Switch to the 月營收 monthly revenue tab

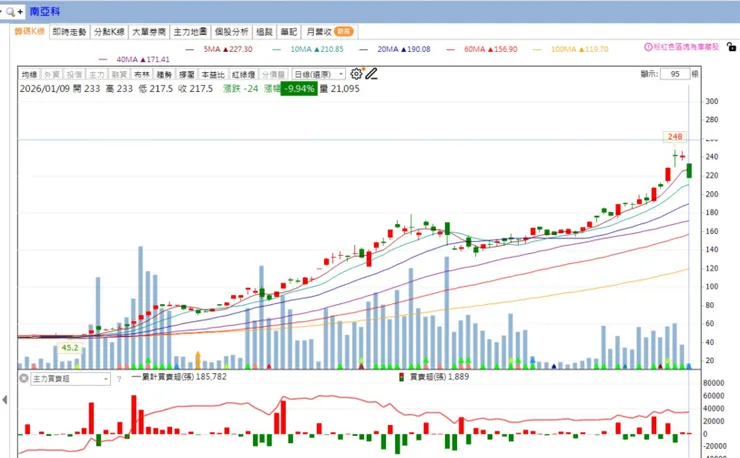click(x=329, y=32)
